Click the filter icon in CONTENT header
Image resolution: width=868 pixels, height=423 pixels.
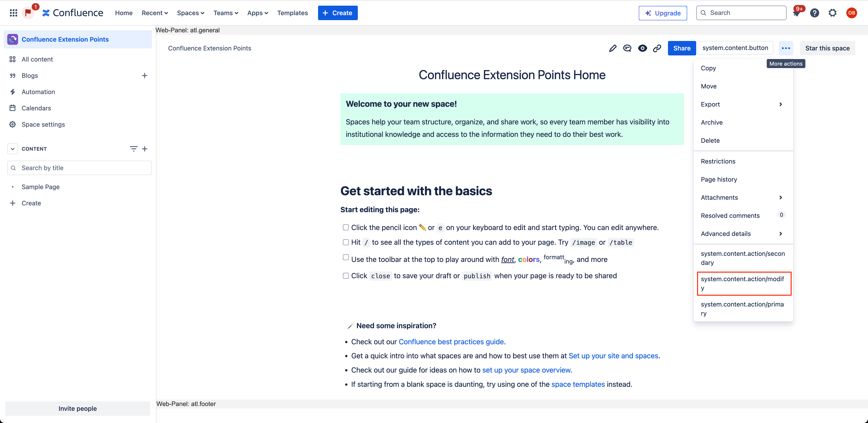point(133,149)
